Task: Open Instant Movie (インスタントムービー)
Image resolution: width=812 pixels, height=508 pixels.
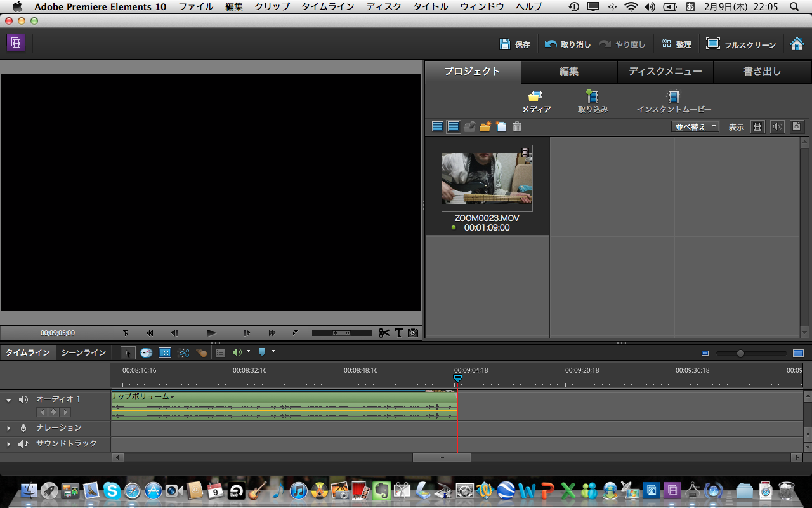Action: pyautogui.click(x=674, y=102)
